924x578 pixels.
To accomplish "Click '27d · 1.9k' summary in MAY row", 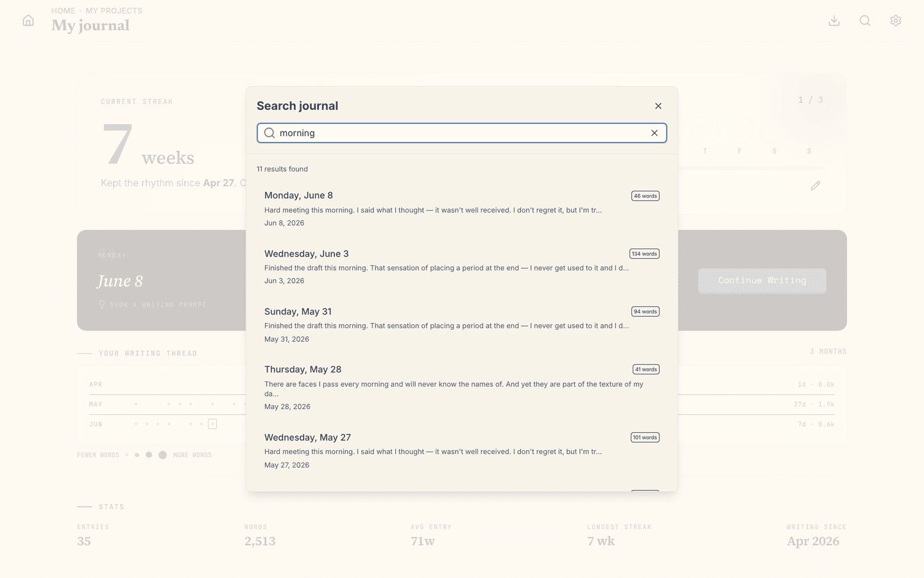I will coord(814,404).
